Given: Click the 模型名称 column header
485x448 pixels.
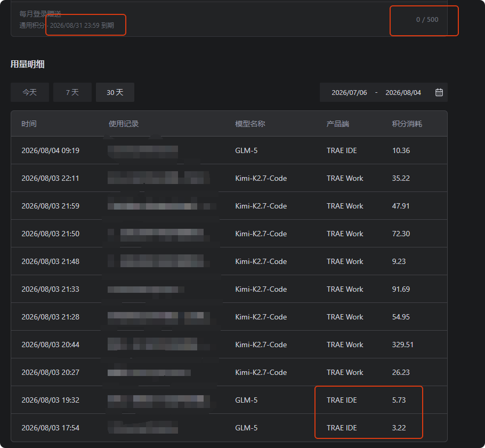Looking at the screenshot, I should tap(250, 124).
